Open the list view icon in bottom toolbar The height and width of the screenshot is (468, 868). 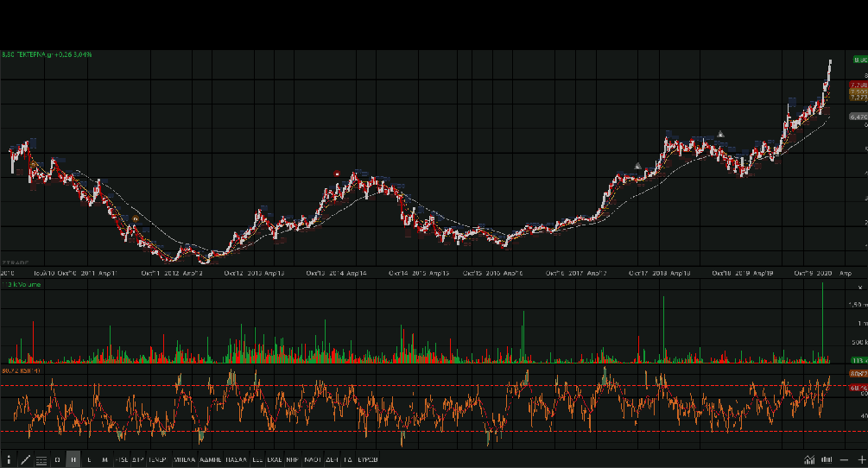tap(41, 459)
